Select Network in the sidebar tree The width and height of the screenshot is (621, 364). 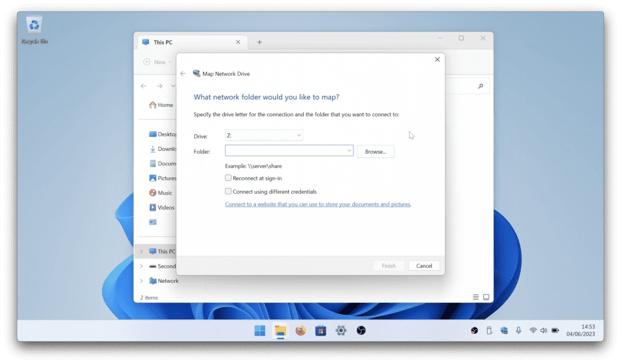(x=164, y=281)
